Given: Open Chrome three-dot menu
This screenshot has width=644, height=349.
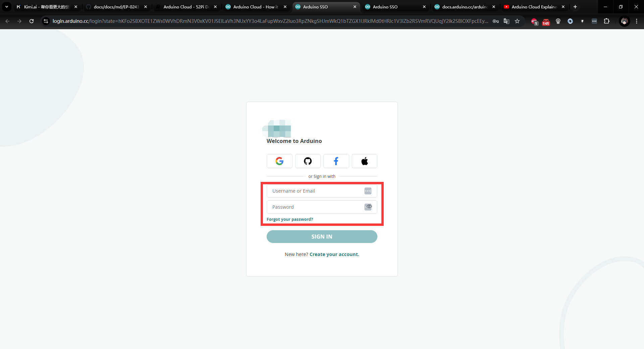Looking at the screenshot, I should click(x=637, y=21).
